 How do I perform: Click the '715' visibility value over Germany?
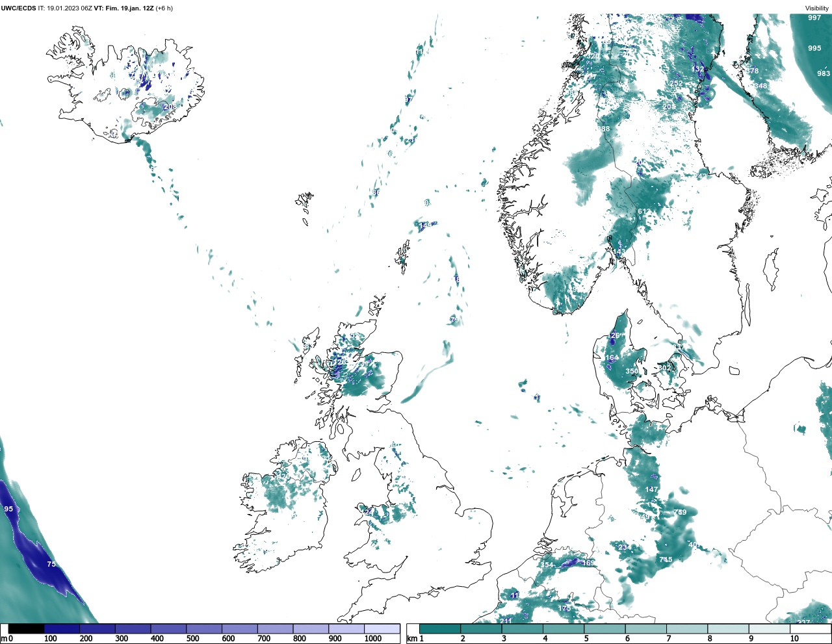coord(666,560)
